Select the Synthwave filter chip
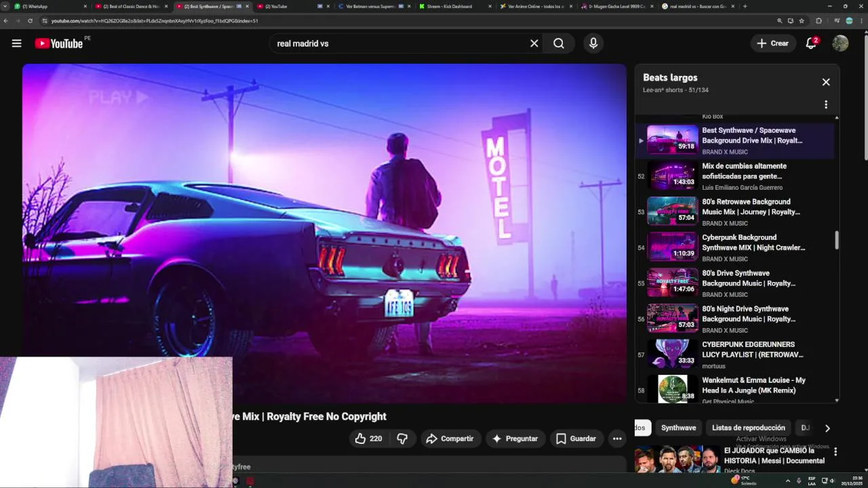This screenshot has width=868, height=488. 678,428
